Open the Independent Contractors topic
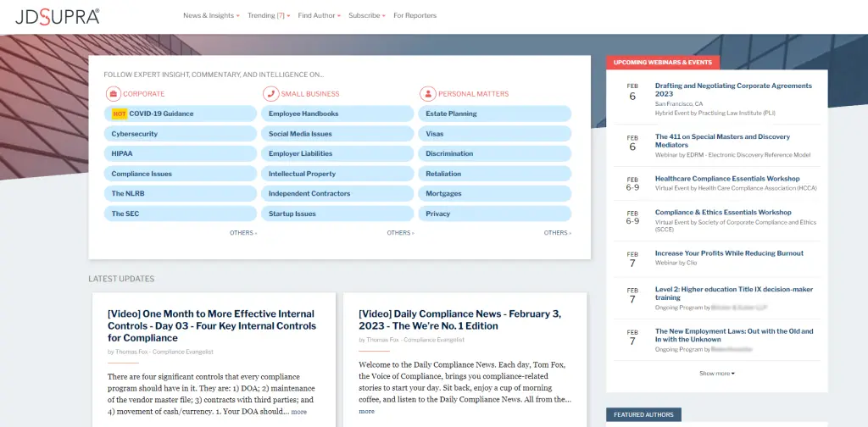Screen dimensions: 868x427 coord(337,193)
